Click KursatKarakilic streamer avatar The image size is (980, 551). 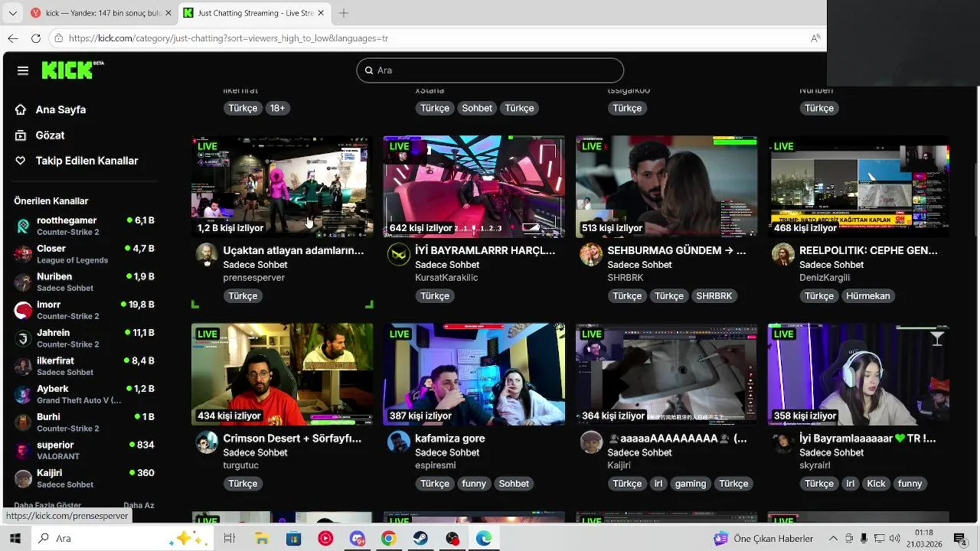(399, 254)
